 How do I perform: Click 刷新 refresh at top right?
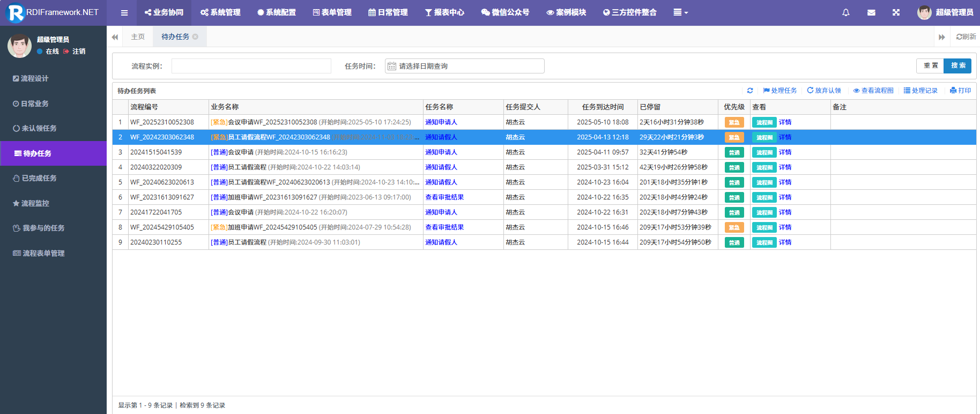point(966,36)
